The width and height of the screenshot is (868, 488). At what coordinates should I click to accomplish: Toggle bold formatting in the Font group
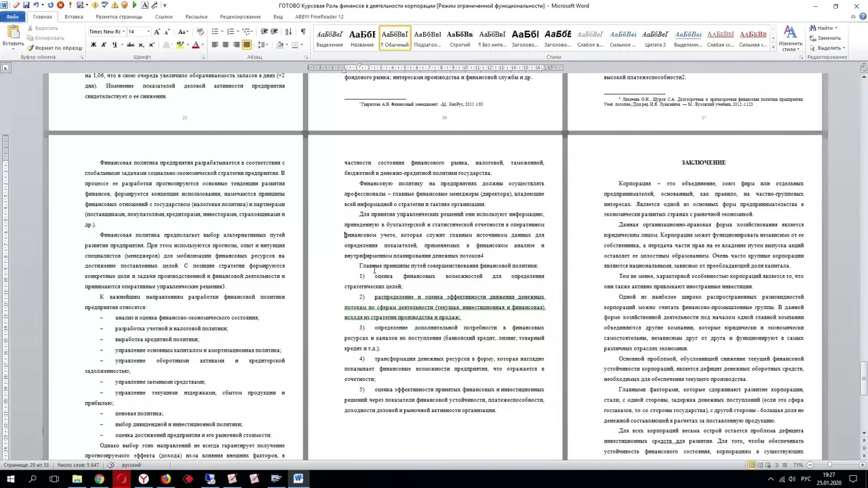point(93,45)
